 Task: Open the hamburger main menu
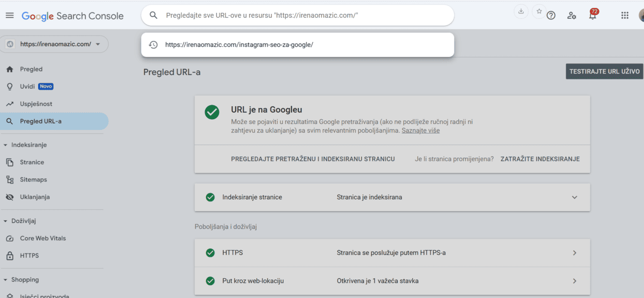tap(10, 16)
